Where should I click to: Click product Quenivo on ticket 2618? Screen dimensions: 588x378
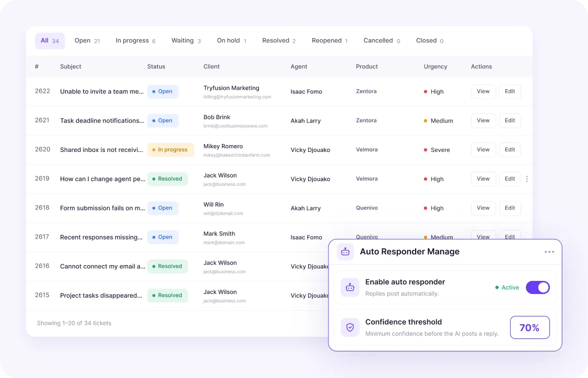point(367,208)
